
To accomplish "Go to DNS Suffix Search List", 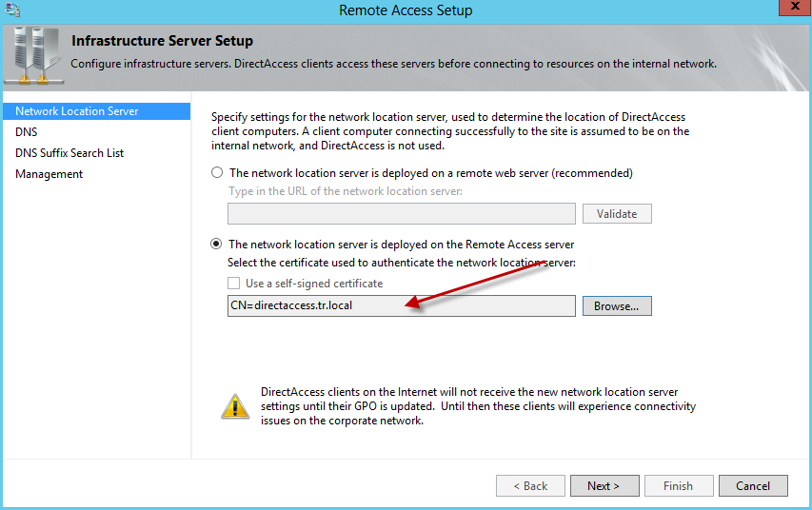I will coord(69,153).
